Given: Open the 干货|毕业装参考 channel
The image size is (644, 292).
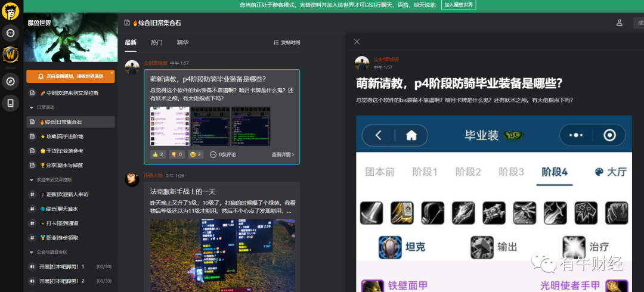Looking at the screenshot, I should click(x=70, y=151).
